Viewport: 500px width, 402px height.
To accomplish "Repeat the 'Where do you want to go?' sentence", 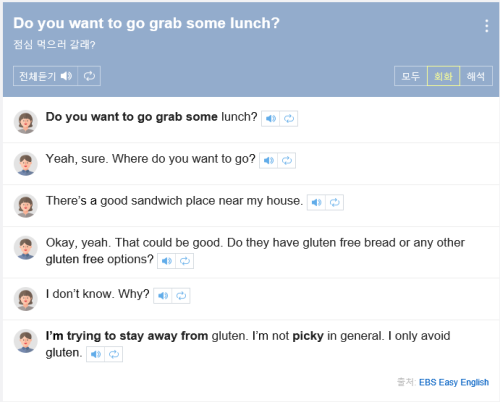I will (287, 160).
